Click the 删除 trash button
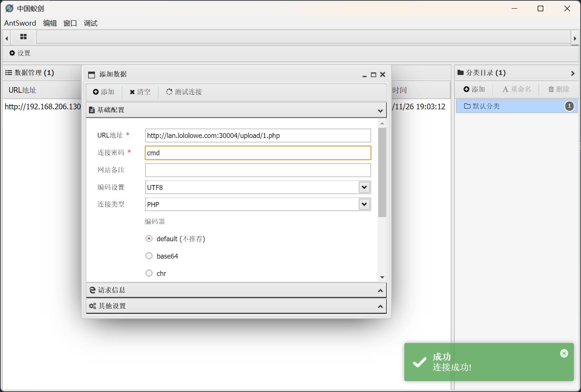The image size is (581, 392). (558, 89)
